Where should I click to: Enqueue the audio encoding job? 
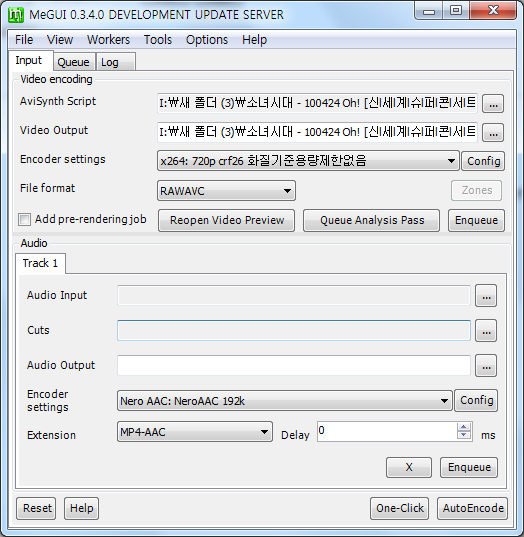(x=469, y=467)
